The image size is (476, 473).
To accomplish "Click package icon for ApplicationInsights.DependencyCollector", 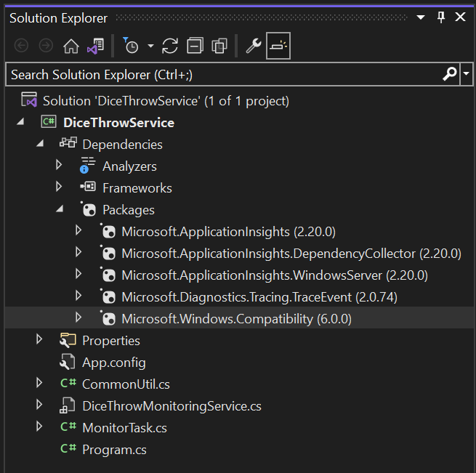I will pos(108,253).
